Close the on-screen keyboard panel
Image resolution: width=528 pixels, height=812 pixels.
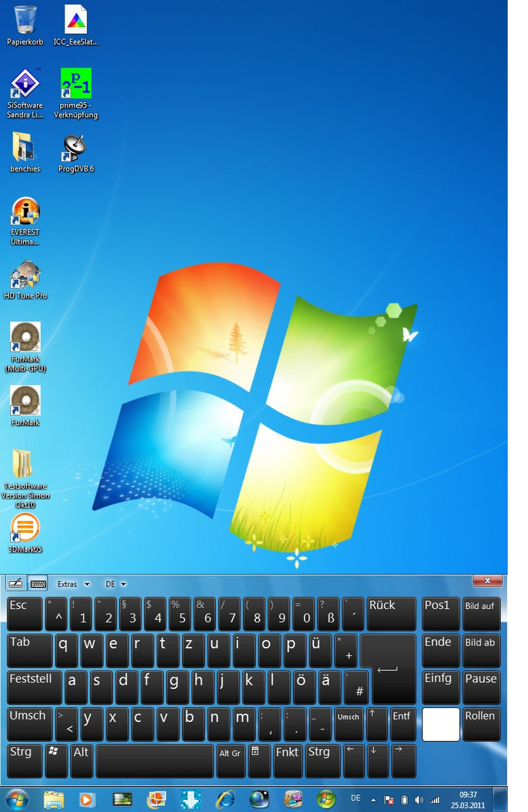[x=487, y=581]
